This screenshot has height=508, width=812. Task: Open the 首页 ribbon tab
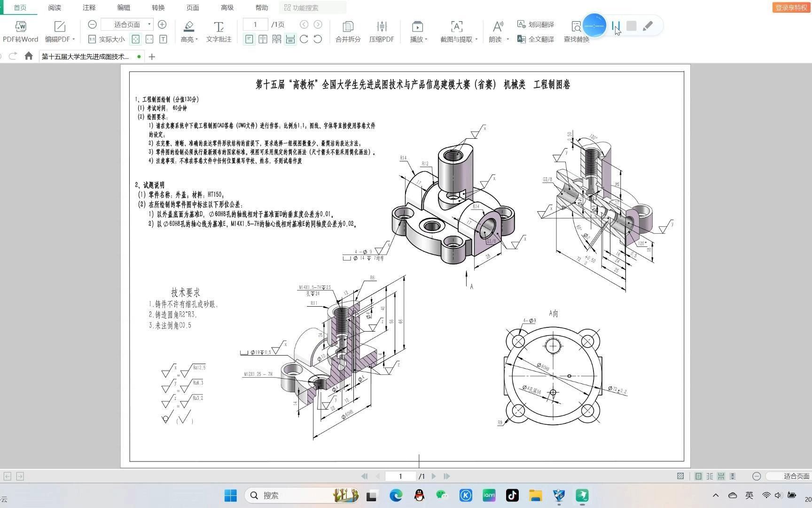(x=20, y=8)
